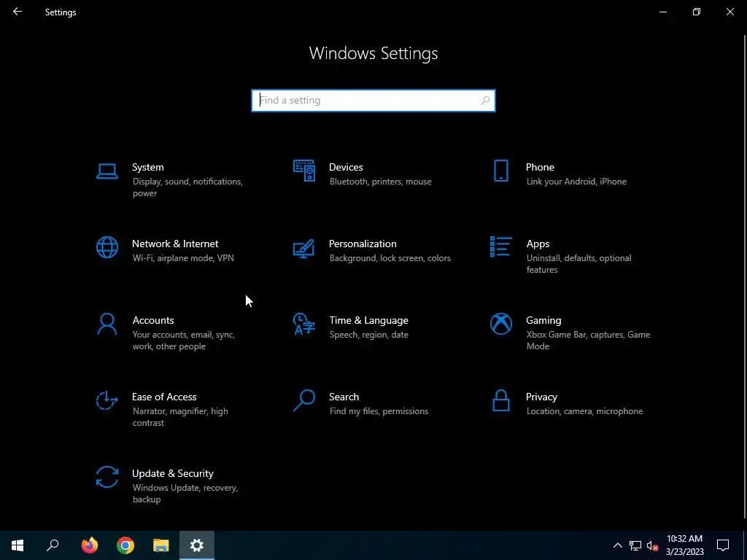Click the vertical scrollbar of Settings
Viewport: 747px width, 560px height.
click(x=745, y=276)
